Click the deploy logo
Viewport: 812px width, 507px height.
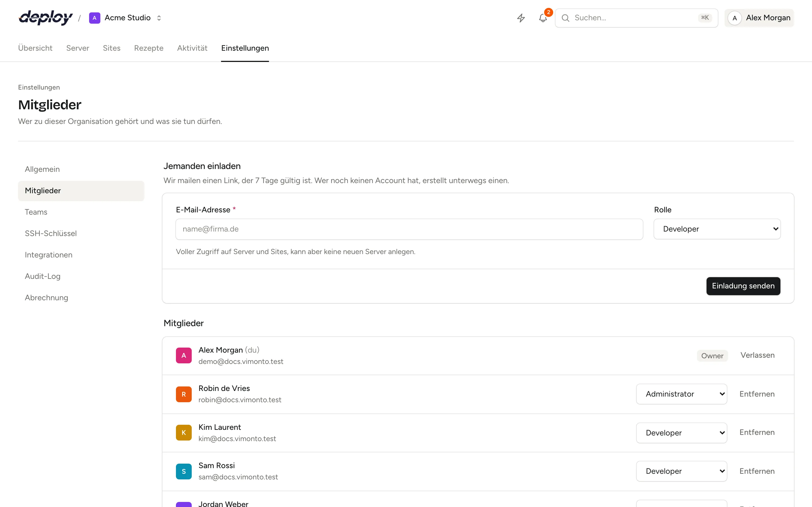(46, 18)
